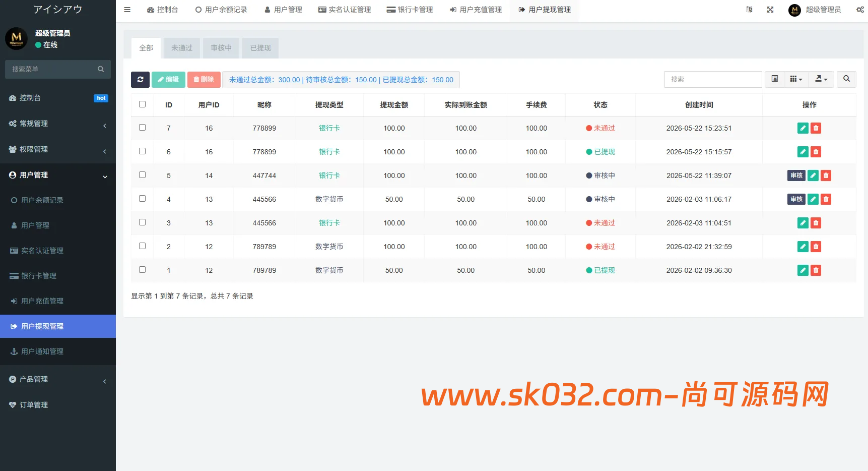Click the table search input field
This screenshot has height=471, width=868.
pos(713,79)
